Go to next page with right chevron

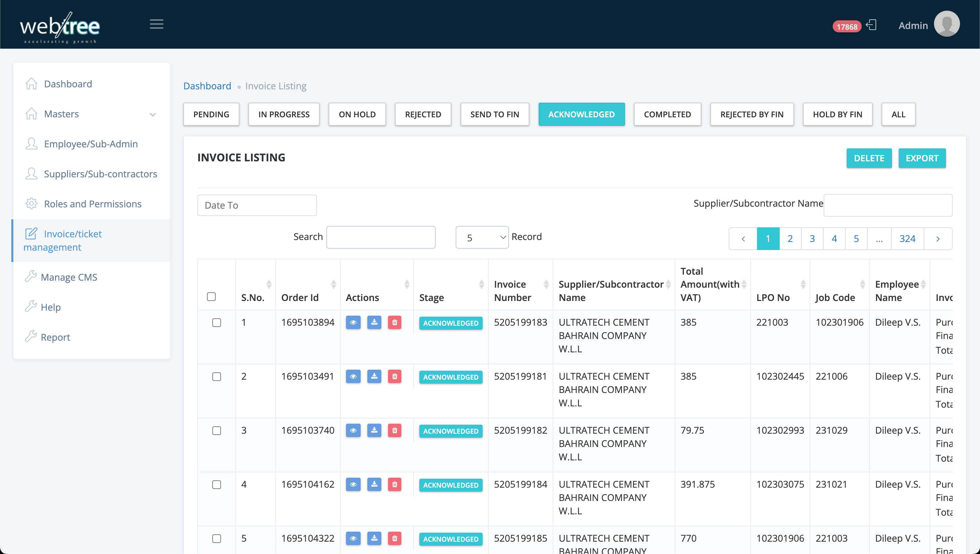(938, 239)
